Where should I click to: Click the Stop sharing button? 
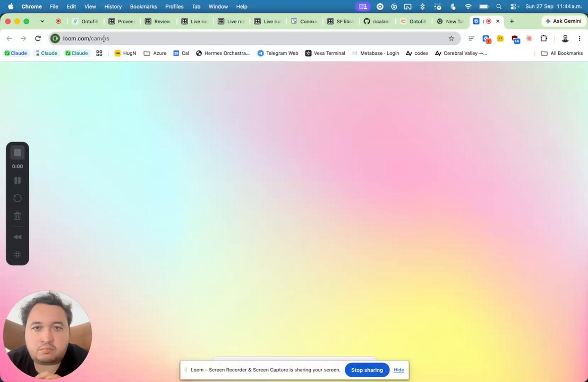[x=367, y=370]
